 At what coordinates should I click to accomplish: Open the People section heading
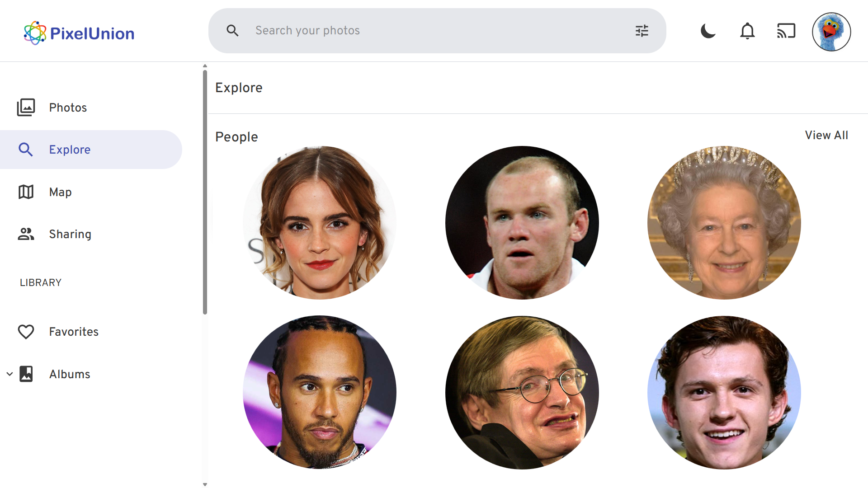click(236, 136)
